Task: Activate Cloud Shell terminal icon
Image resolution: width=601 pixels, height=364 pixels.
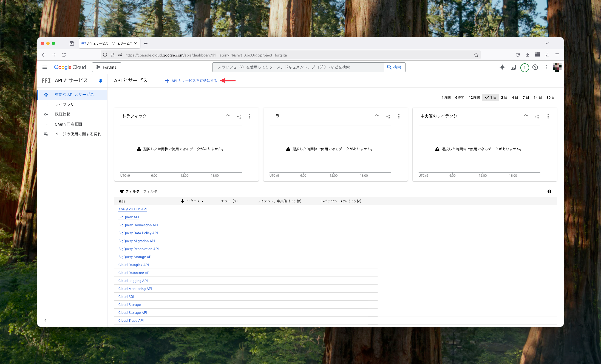Action: coord(513,67)
